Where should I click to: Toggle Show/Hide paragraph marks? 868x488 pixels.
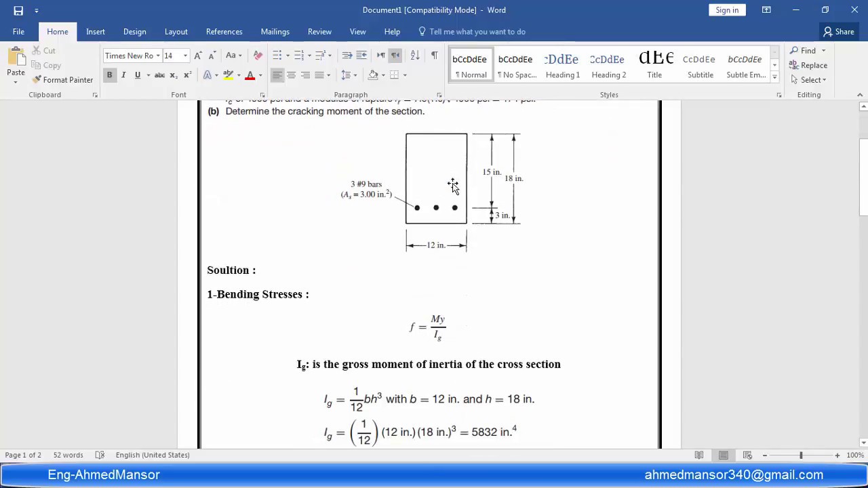(x=434, y=56)
